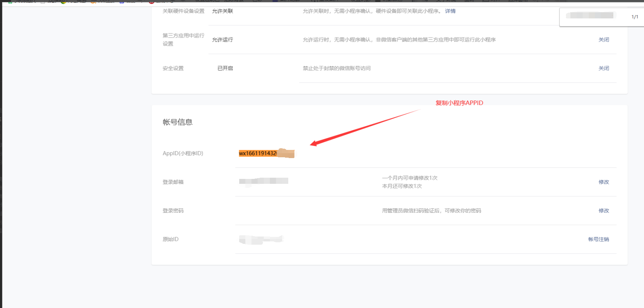Click the 原始ID row label
Viewport: 644px width, 308px height.
(171, 239)
